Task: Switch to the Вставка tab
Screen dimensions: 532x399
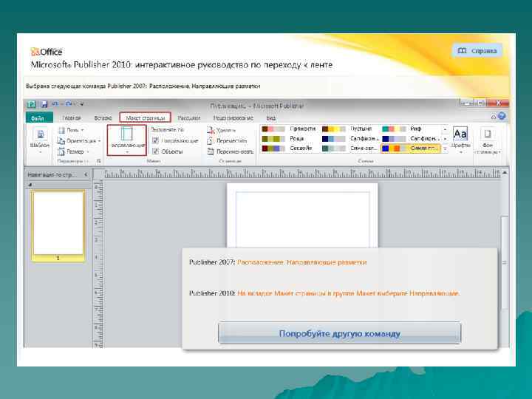Action: [x=103, y=118]
